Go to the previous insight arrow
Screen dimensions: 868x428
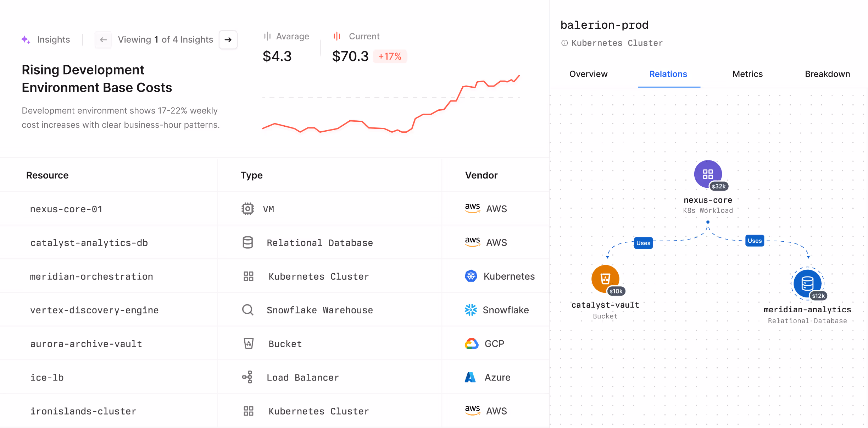[103, 40]
